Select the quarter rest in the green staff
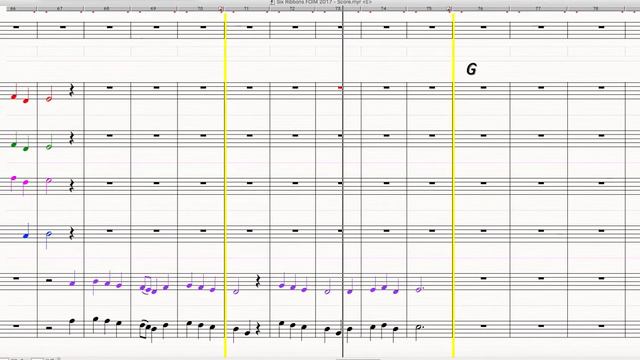This screenshot has width=640, height=360. click(71, 138)
